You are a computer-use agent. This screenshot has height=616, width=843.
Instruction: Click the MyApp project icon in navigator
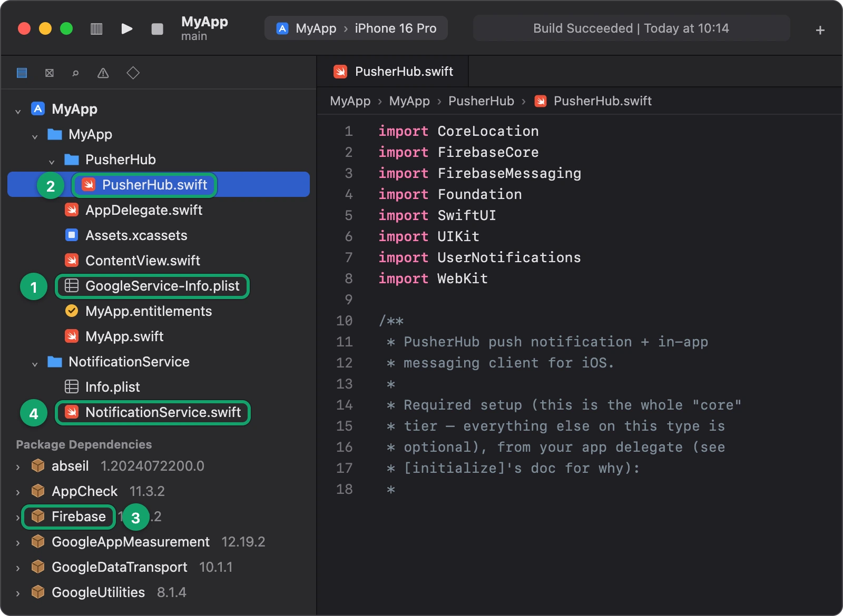(38, 108)
